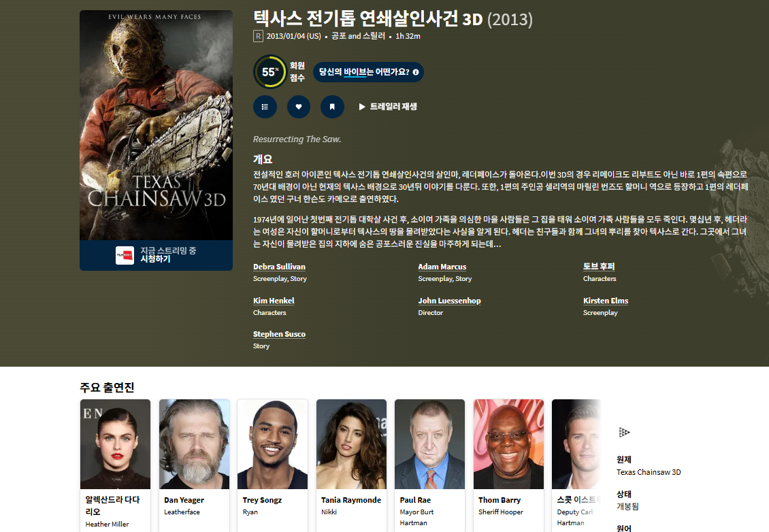This screenshot has width=769, height=532.
Task: Open the info tooltip on the vibe button
Action: (417, 72)
